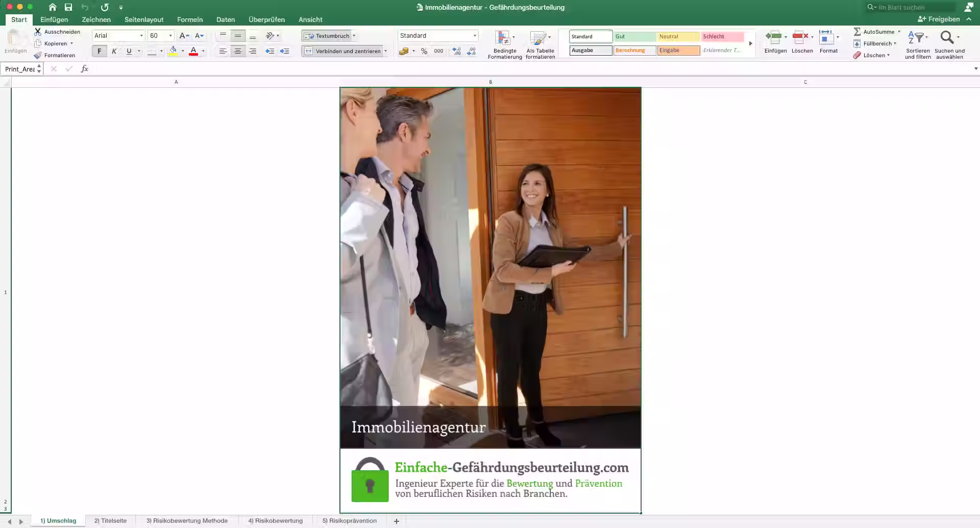The width and height of the screenshot is (980, 528).
Task: Toggle underline formatting
Action: [x=129, y=51]
